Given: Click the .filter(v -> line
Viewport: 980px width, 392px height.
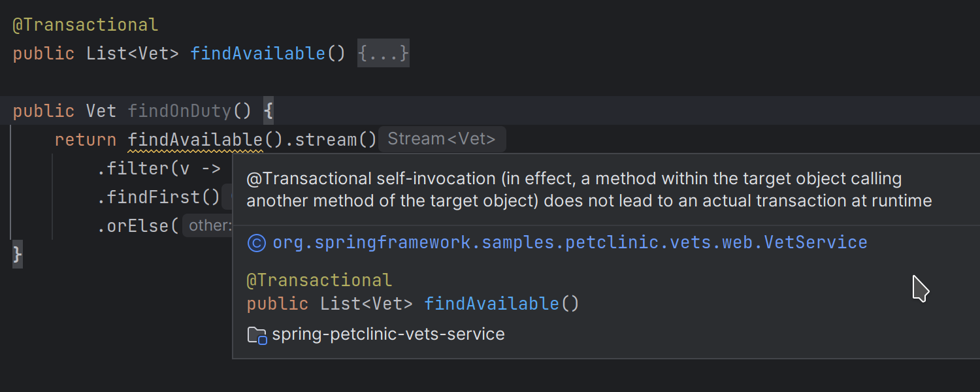Looking at the screenshot, I should (159, 169).
